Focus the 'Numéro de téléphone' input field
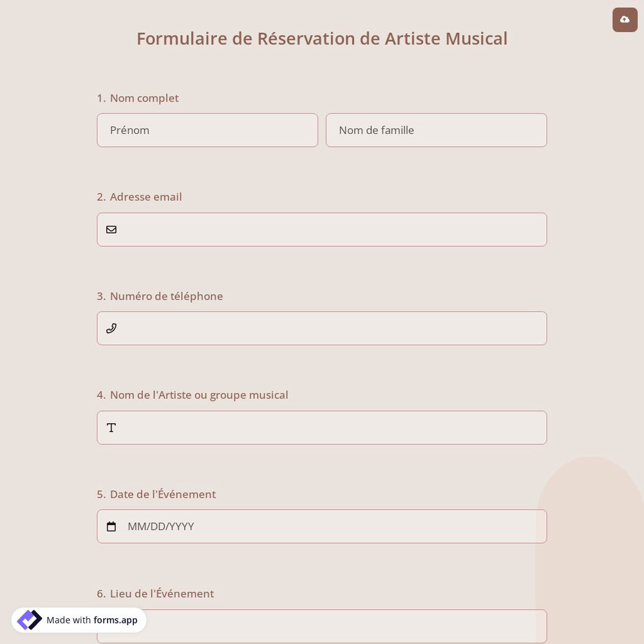The height and width of the screenshot is (644, 644). 322,328
